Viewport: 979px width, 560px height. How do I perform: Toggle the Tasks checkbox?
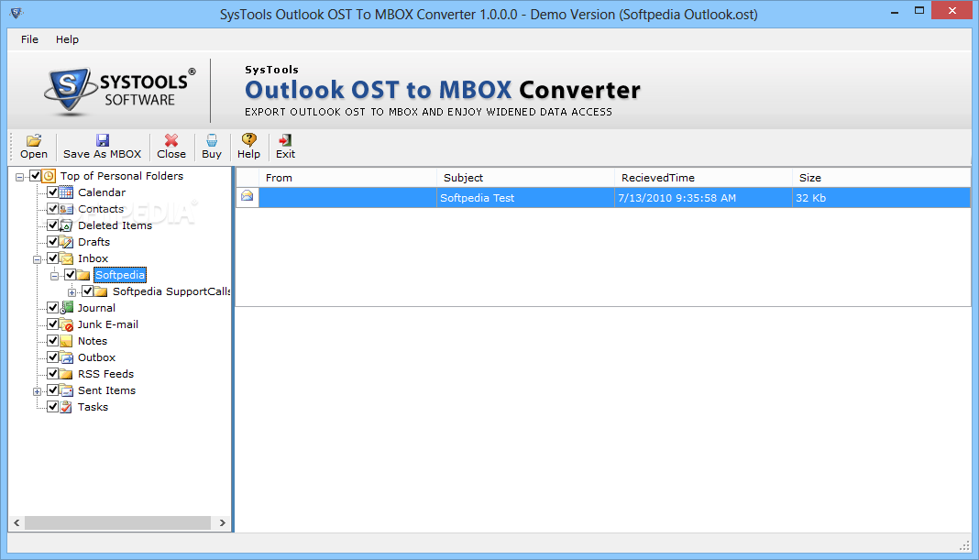tap(52, 406)
